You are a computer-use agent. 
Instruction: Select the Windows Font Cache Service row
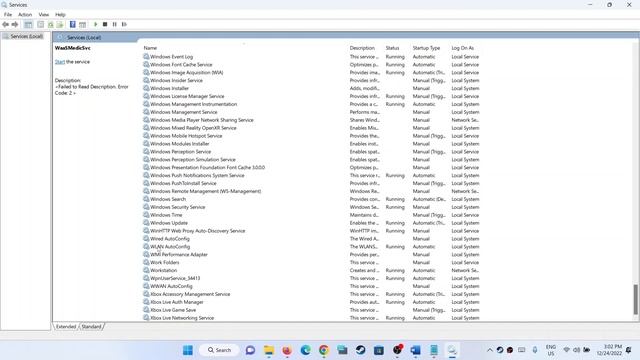click(x=311, y=64)
